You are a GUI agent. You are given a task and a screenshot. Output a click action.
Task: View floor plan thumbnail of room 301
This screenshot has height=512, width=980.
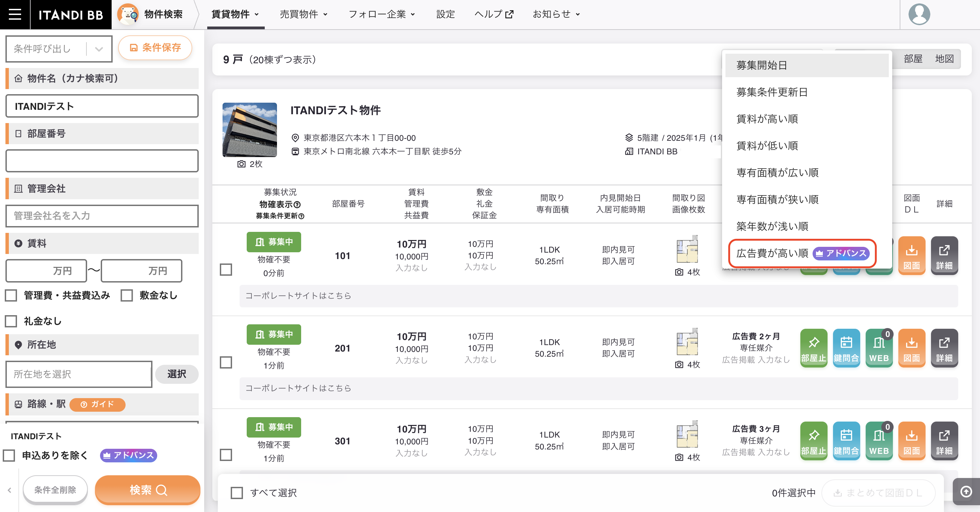point(687,434)
